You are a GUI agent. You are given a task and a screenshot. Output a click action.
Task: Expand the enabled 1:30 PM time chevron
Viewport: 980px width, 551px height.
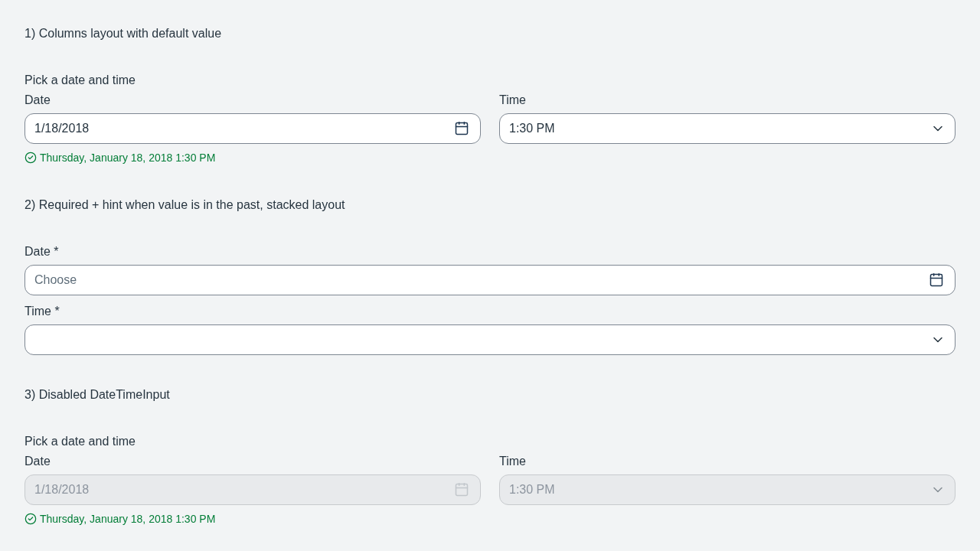point(938,129)
